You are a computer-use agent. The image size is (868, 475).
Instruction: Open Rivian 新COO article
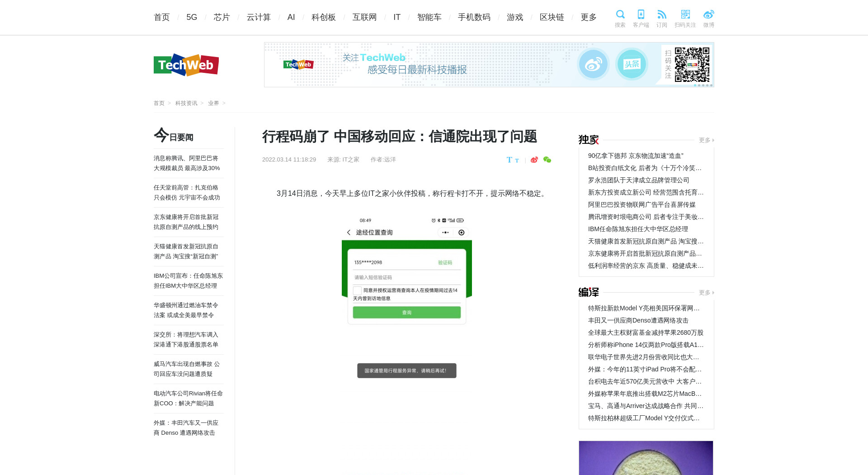[188, 399]
